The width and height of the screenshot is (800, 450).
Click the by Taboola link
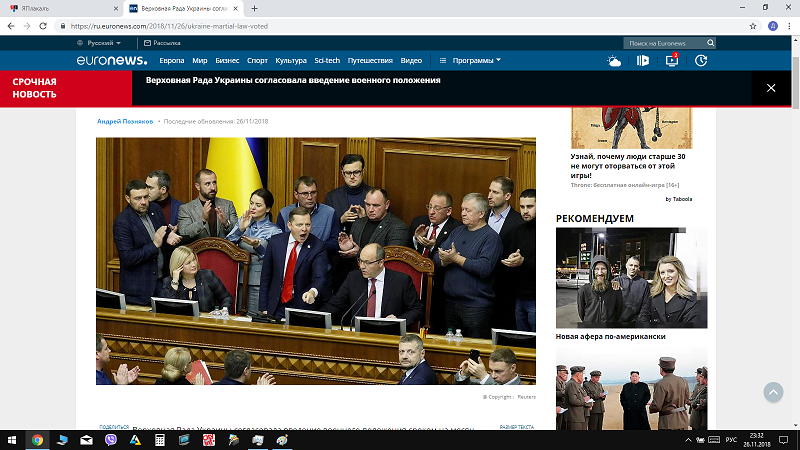point(679,199)
